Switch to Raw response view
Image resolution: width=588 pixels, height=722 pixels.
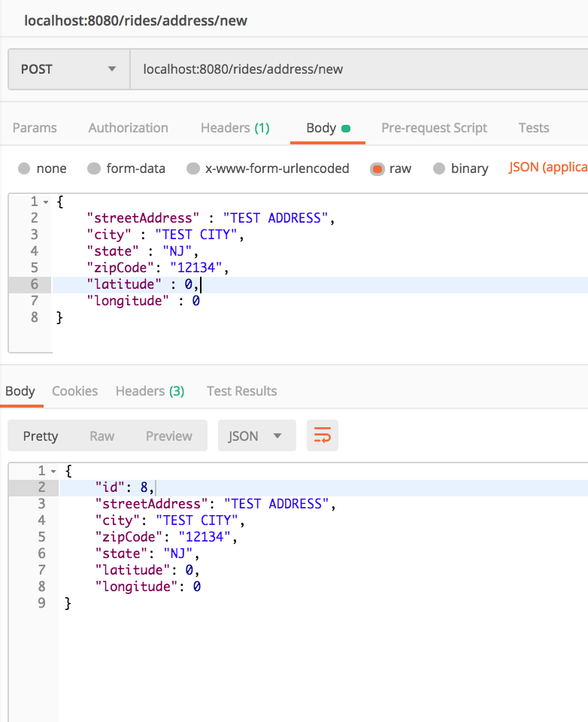(x=102, y=435)
